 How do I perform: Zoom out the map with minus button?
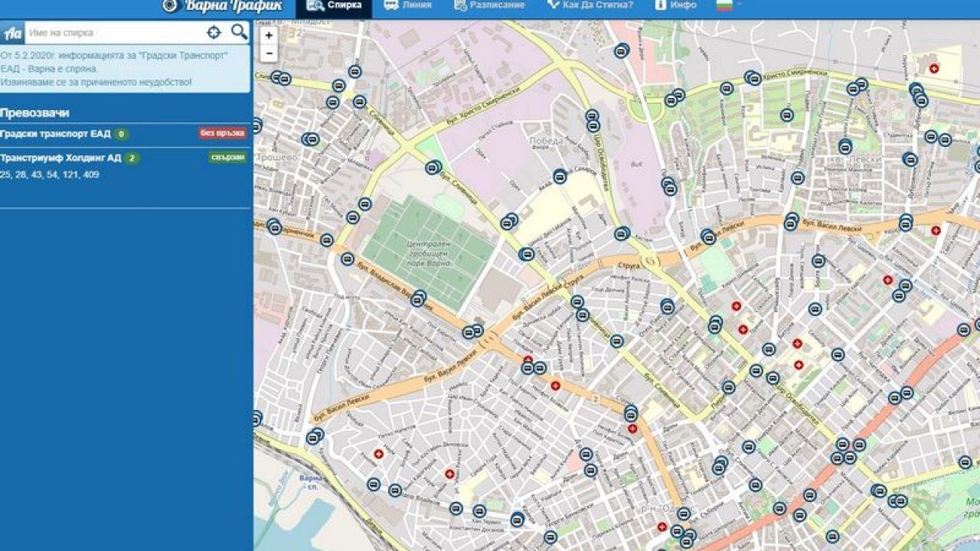tap(269, 53)
